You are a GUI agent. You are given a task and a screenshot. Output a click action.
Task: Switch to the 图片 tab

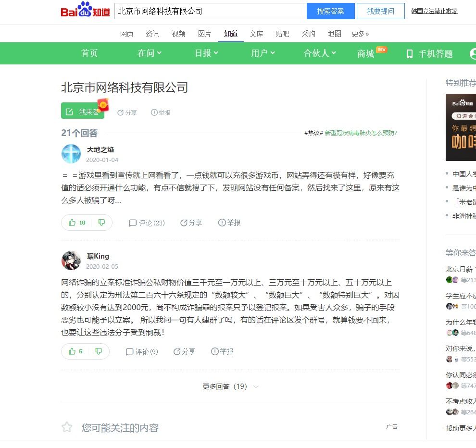coord(204,34)
